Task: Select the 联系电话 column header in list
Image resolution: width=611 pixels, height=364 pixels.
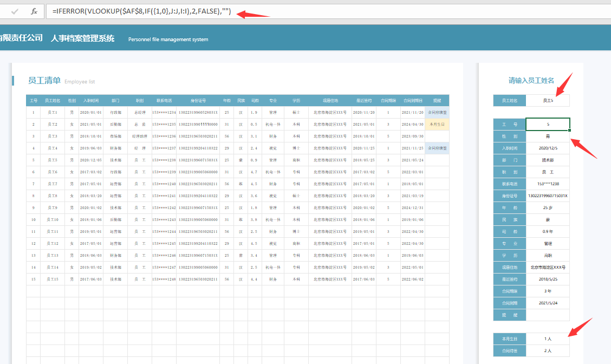Action: [x=164, y=101]
